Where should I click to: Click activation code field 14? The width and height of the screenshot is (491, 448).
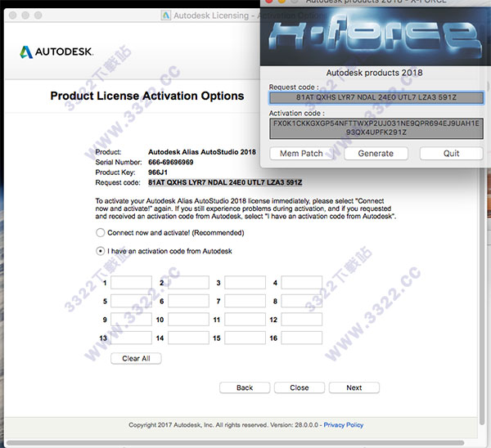click(x=188, y=338)
